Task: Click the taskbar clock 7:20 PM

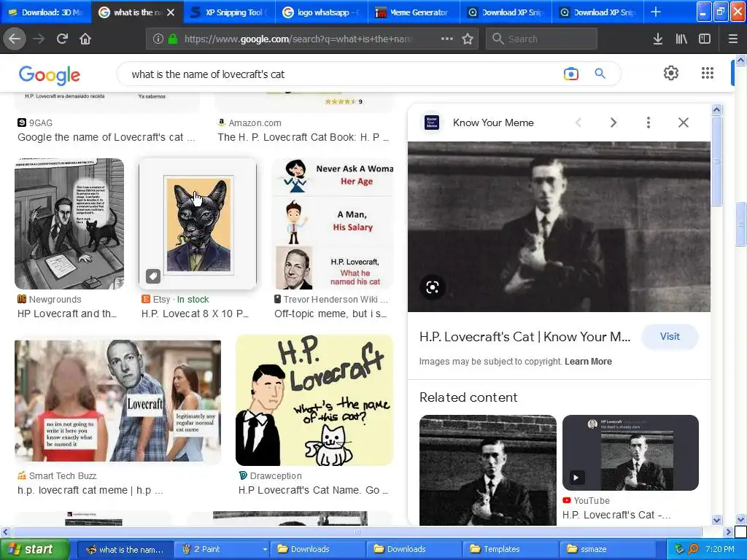Action: tap(720, 549)
